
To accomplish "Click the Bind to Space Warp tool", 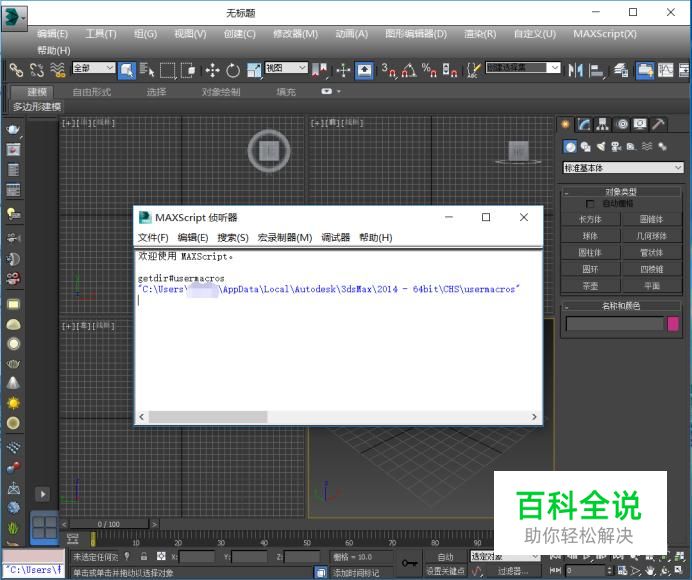I will click(x=58, y=70).
